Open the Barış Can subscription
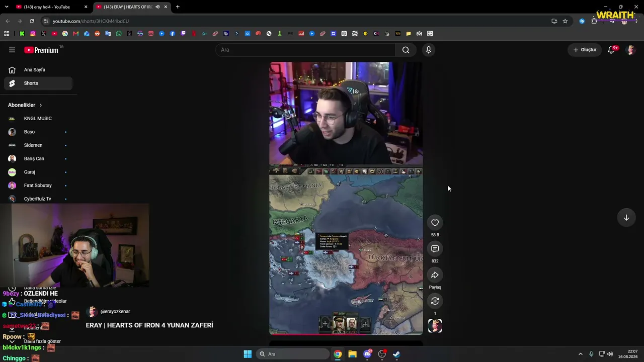This screenshot has height=362, width=644. 38,159
